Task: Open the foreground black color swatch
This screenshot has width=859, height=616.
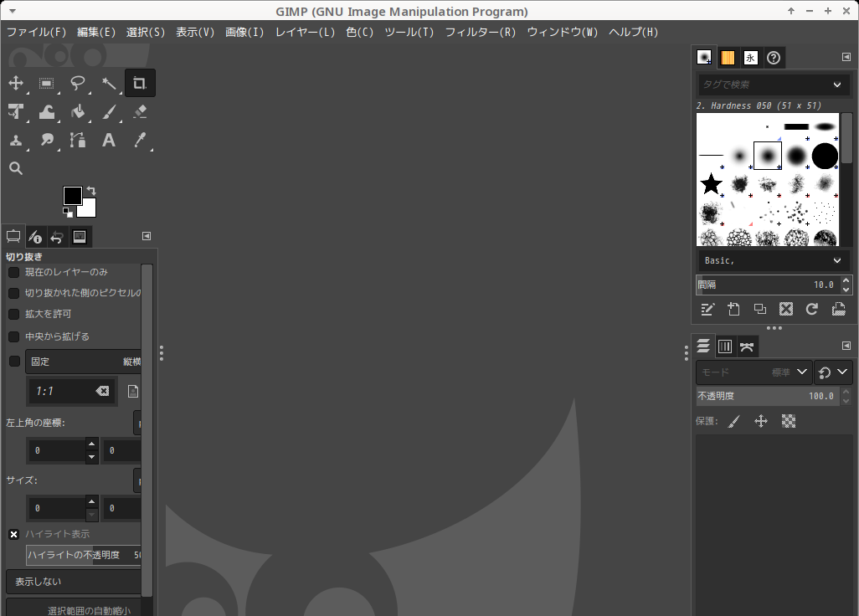Action: pyautogui.click(x=72, y=196)
